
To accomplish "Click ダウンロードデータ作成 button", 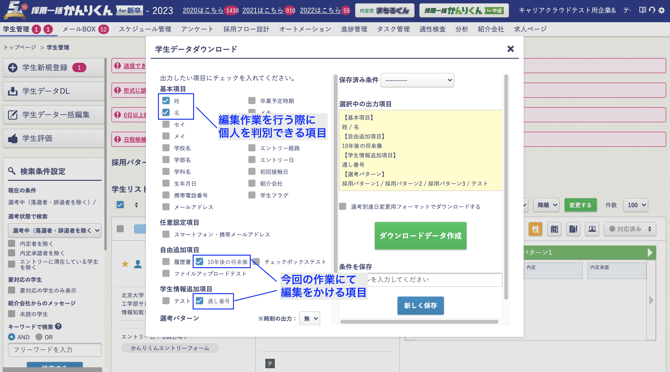I will [x=420, y=236].
